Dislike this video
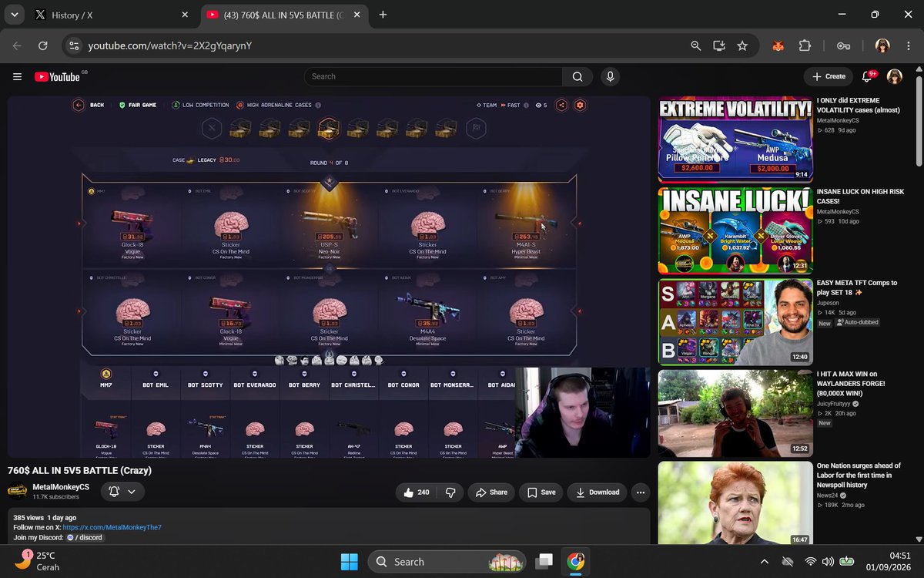Viewport: 924px width, 578px height. click(451, 492)
